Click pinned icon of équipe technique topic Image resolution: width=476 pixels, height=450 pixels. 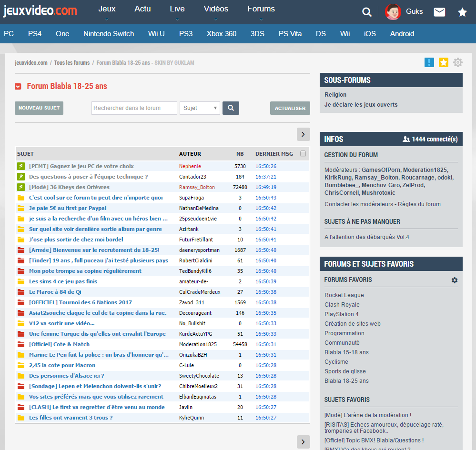coord(21,177)
